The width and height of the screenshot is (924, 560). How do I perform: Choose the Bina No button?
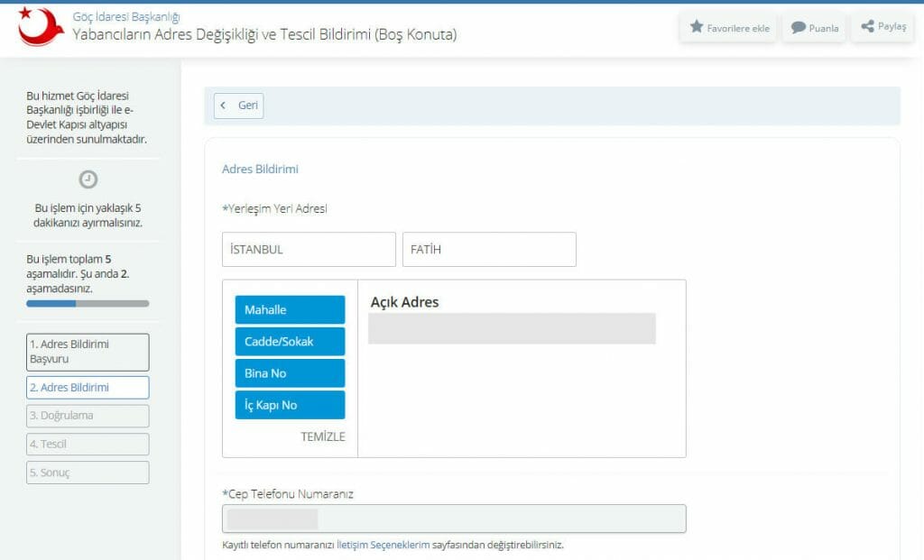coord(290,373)
